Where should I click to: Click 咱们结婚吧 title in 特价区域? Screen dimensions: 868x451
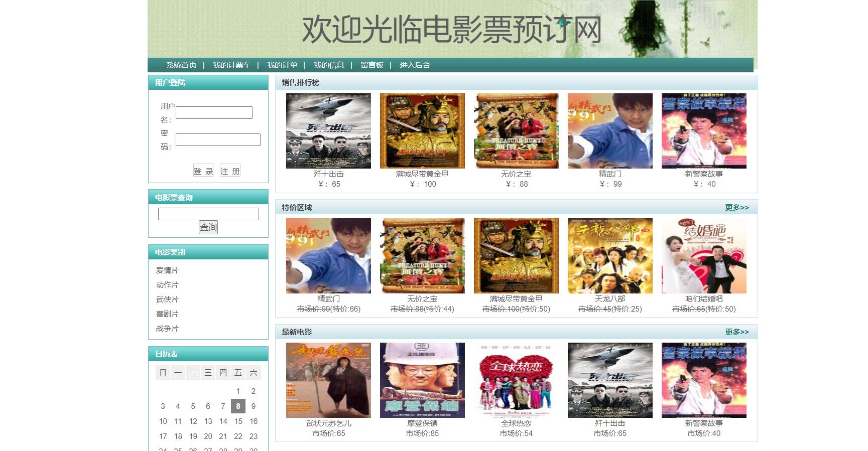pyautogui.click(x=704, y=299)
